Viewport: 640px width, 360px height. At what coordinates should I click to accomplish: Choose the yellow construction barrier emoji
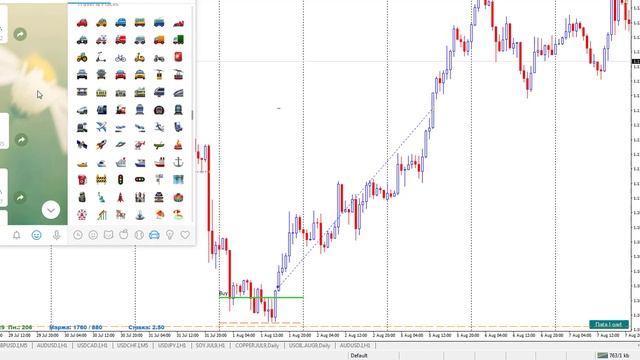click(x=101, y=180)
